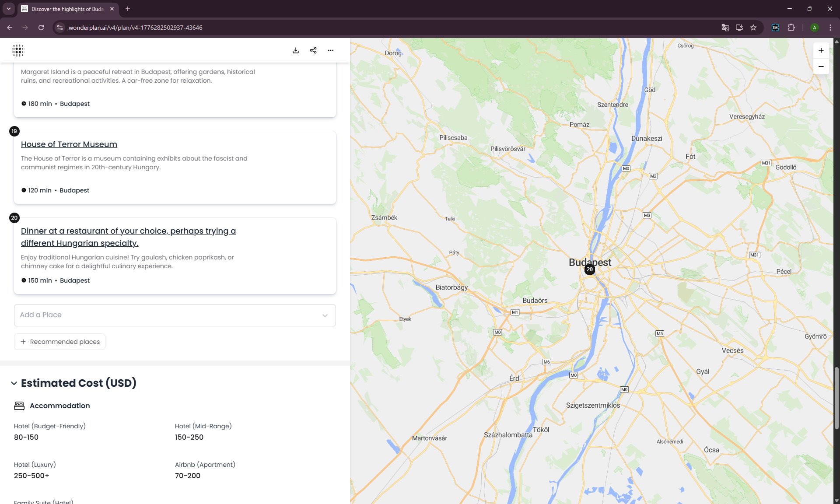Open the House of Terror Museum link
The width and height of the screenshot is (840, 504).
tap(69, 144)
